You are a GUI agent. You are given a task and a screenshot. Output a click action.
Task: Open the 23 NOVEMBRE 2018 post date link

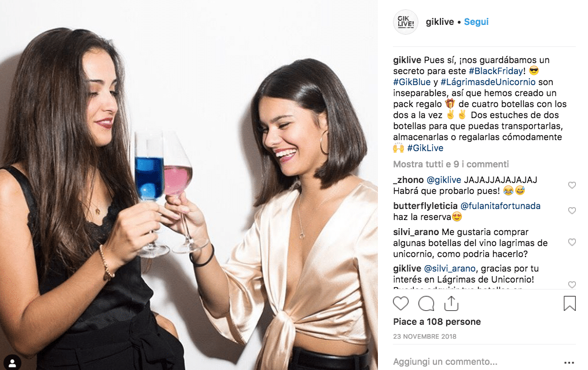point(424,336)
